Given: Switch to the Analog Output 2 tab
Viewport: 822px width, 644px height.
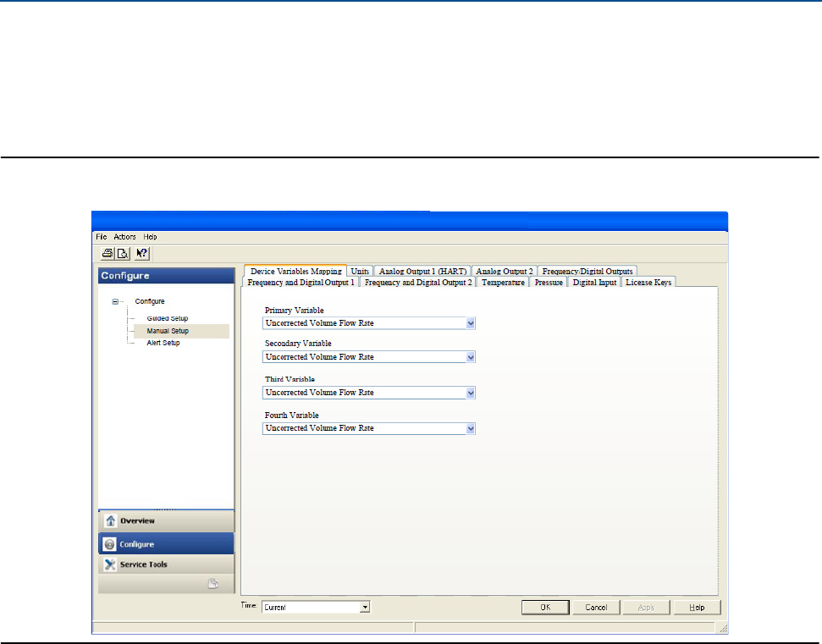Looking at the screenshot, I should click(505, 272).
